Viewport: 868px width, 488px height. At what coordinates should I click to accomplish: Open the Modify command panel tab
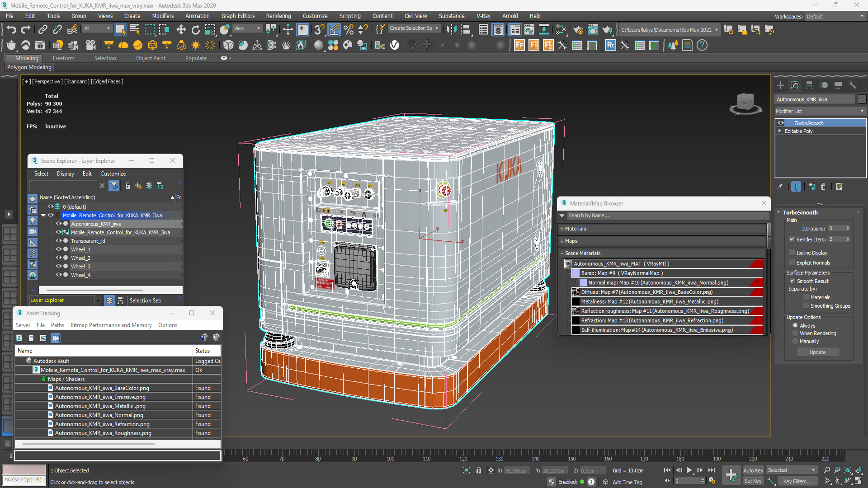tap(795, 85)
